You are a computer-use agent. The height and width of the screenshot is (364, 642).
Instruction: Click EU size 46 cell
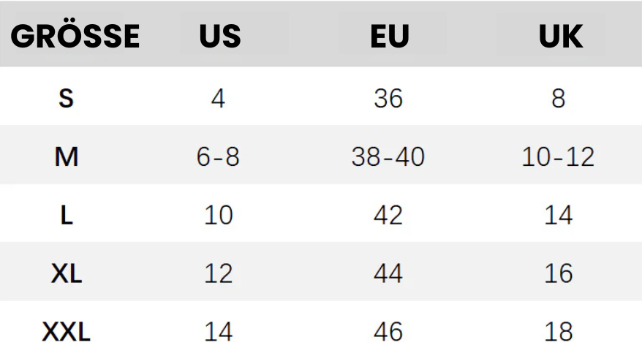[x=388, y=332]
